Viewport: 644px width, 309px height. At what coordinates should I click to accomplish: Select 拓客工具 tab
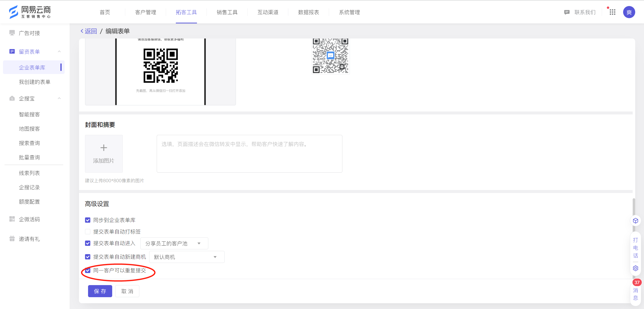tap(186, 12)
